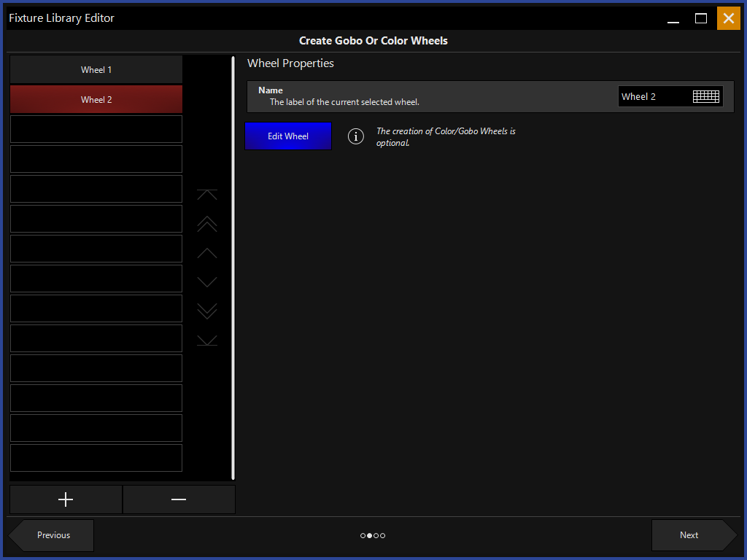
Task: Close the Fixture Library Editor window
Action: click(x=728, y=18)
